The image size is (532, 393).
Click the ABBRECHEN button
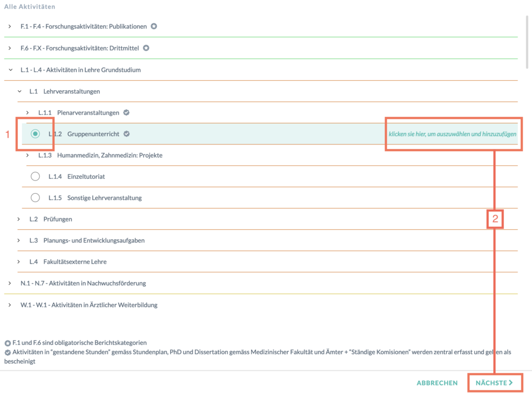tap(437, 383)
